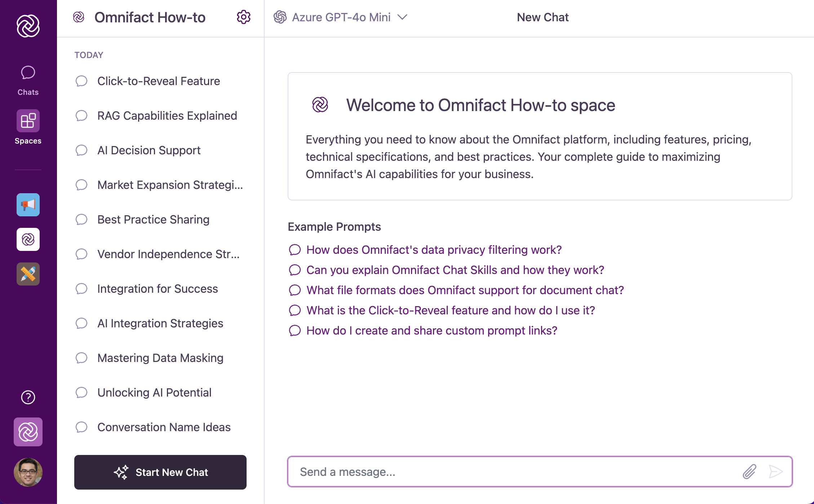
Task: Select the Mastering Data Masking conversation
Action: [x=160, y=358]
